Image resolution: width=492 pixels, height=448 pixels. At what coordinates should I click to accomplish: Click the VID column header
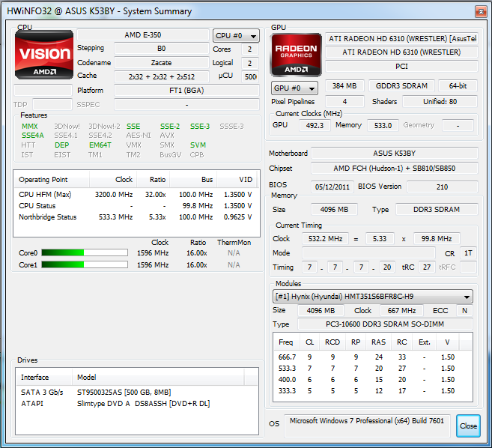pyautogui.click(x=237, y=180)
